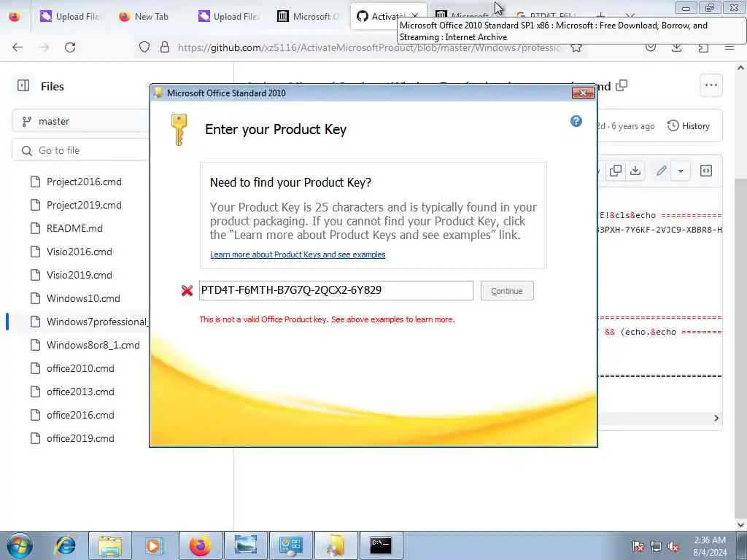Open the Windows Start button
747x560 pixels.
[19, 545]
